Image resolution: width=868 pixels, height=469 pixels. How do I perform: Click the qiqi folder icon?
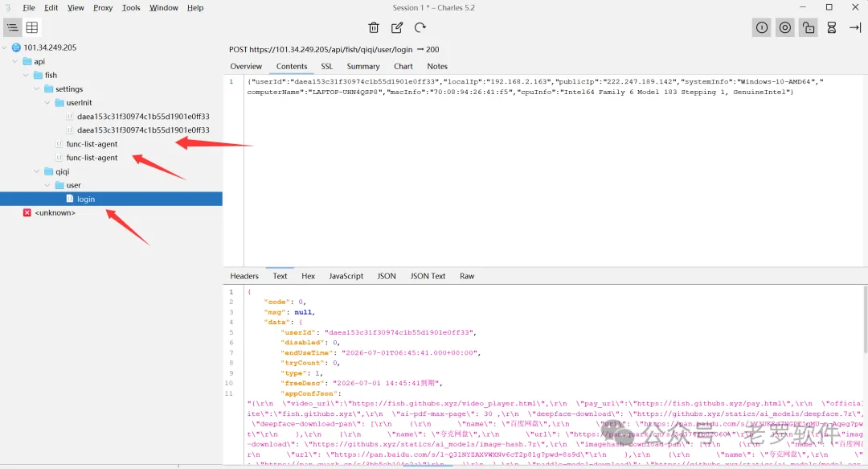49,171
